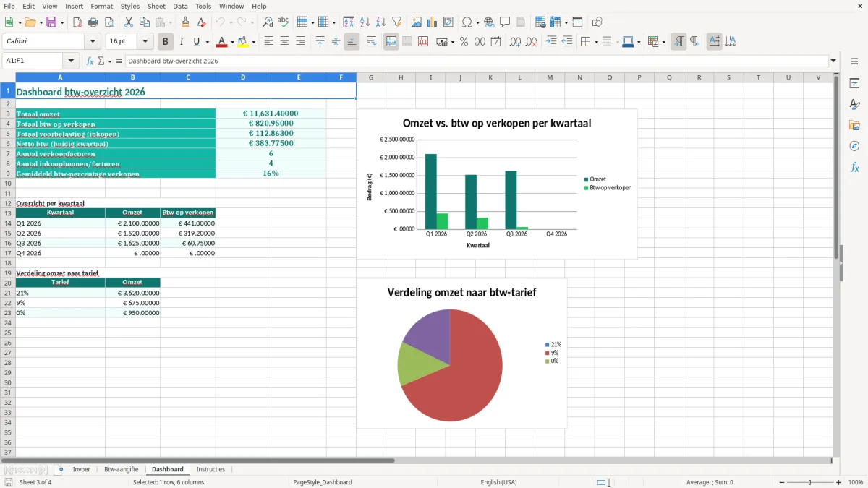Click the Sort Descending icon
The height and width of the screenshot is (488, 868).
381,22
